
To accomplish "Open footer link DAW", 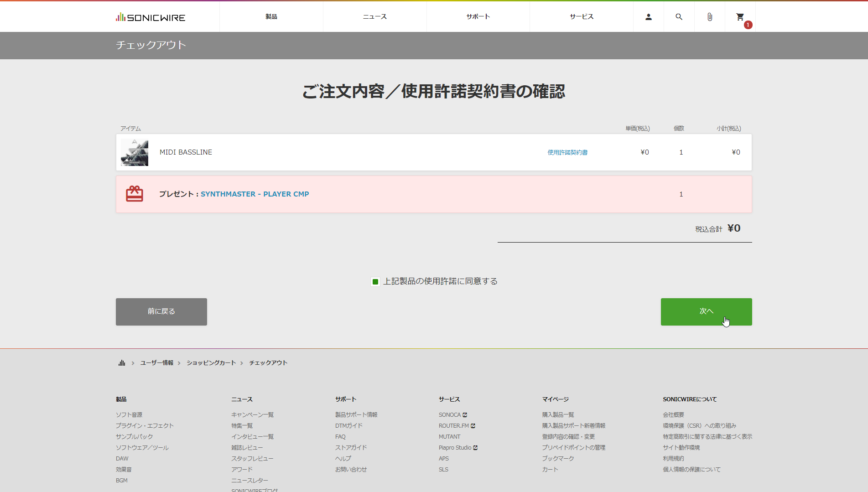I will point(122,459).
